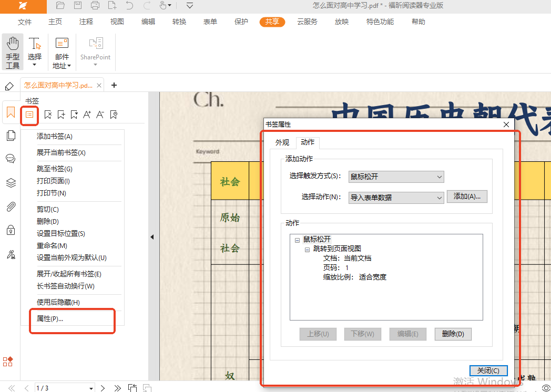
Task: Select the Hand tool (手型工具)
Action: [x=13, y=53]
